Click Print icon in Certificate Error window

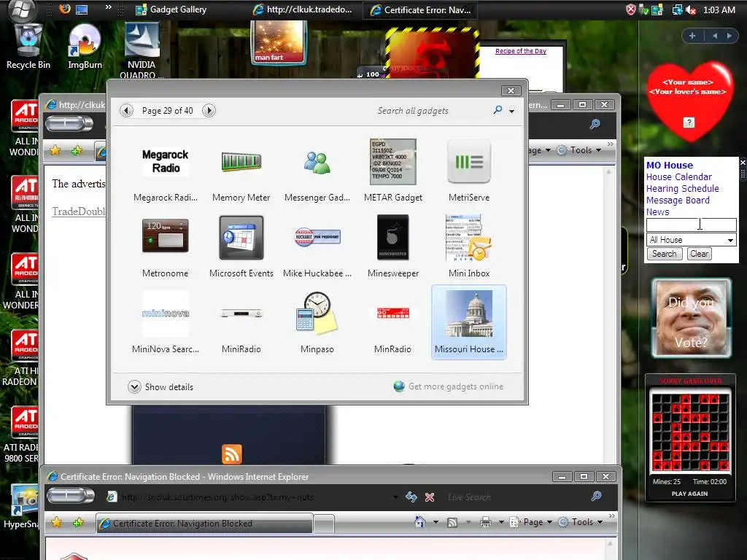pos(485,522)
